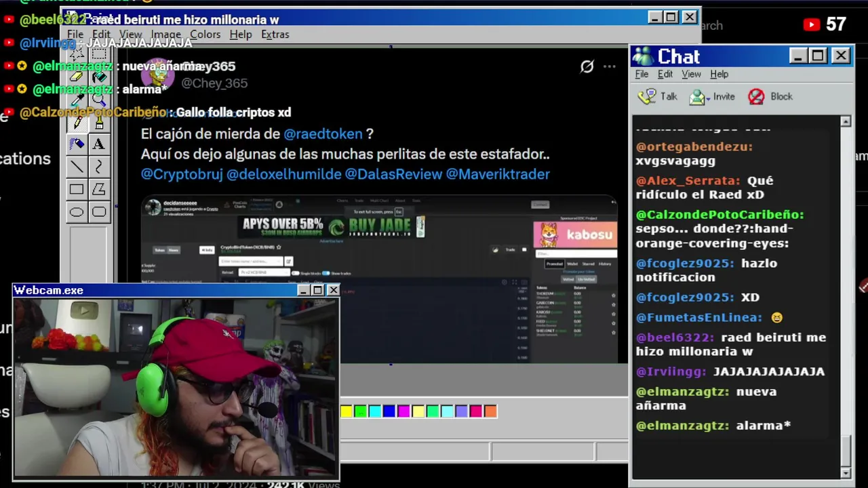Screen dimensions: 868x488
Task: Open the Invite dropdown arrow in Chat
Action: pyautogui.click(x=708, y=98)
